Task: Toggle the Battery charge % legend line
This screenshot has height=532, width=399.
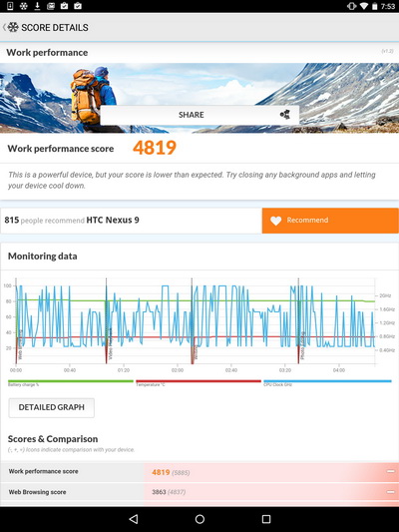Action: [x=71, y=382]
